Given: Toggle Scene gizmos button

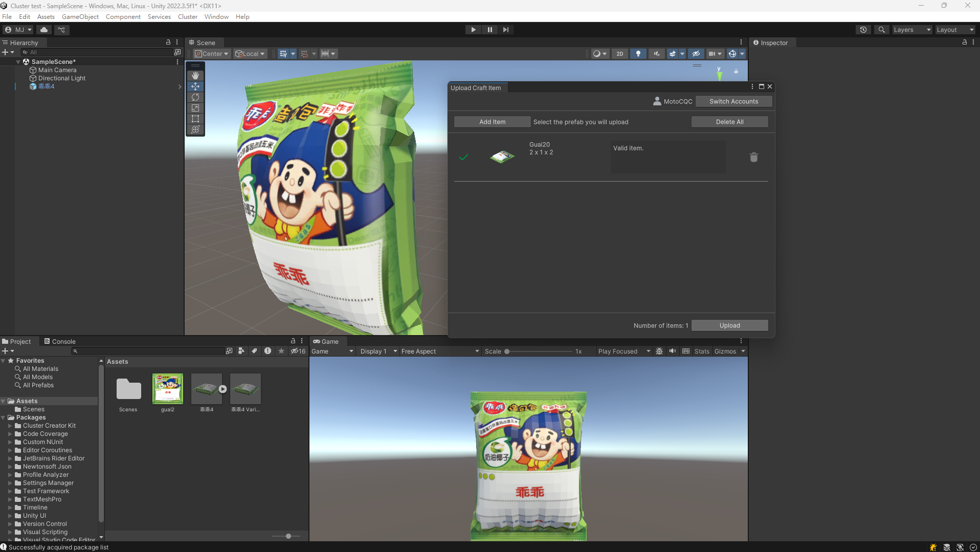Looking at the screenshot, I should (732, 54).
